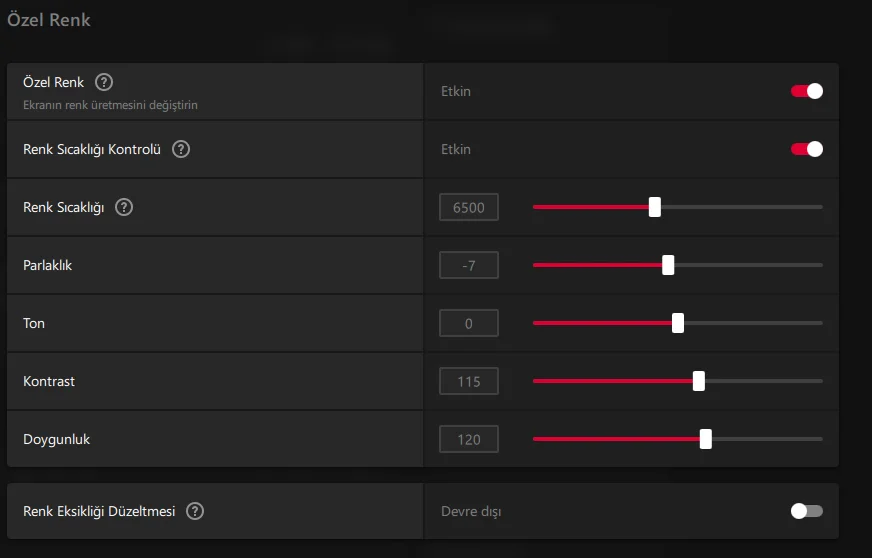Click the Kontrast slider handle

click(x=698, y=381)
